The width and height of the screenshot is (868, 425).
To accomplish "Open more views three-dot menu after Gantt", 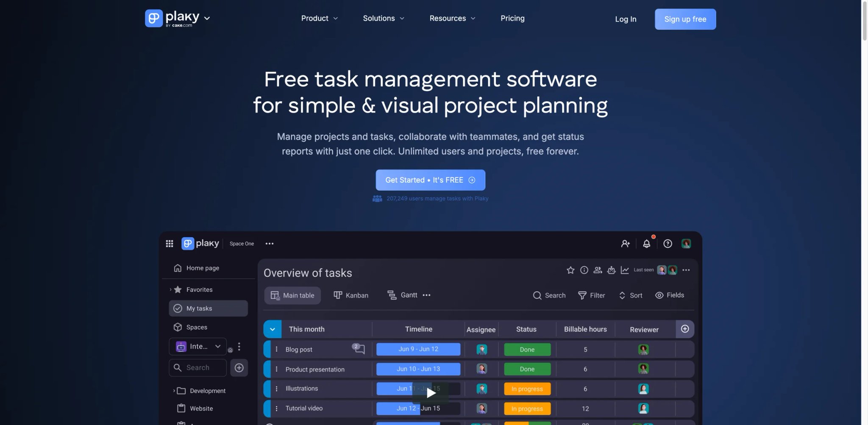I will point(427,295).
